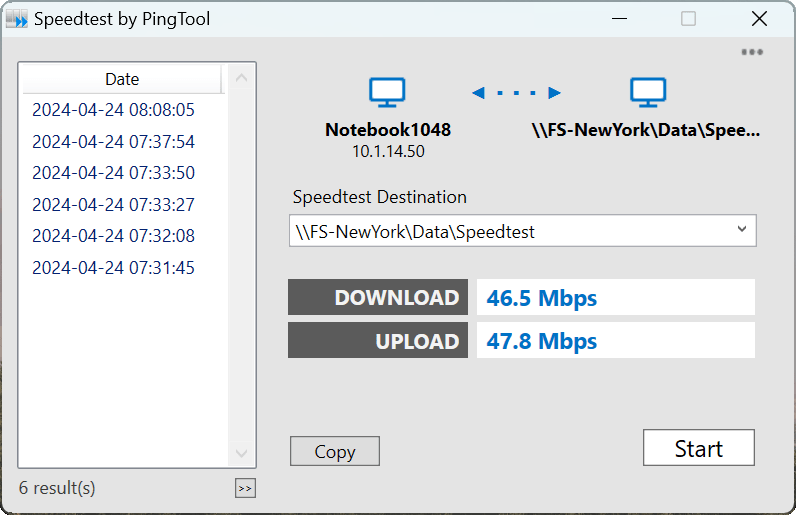Click the FS-NewYork destination computer icon
The height and width of the screenshot is (515, 796).
648,92
